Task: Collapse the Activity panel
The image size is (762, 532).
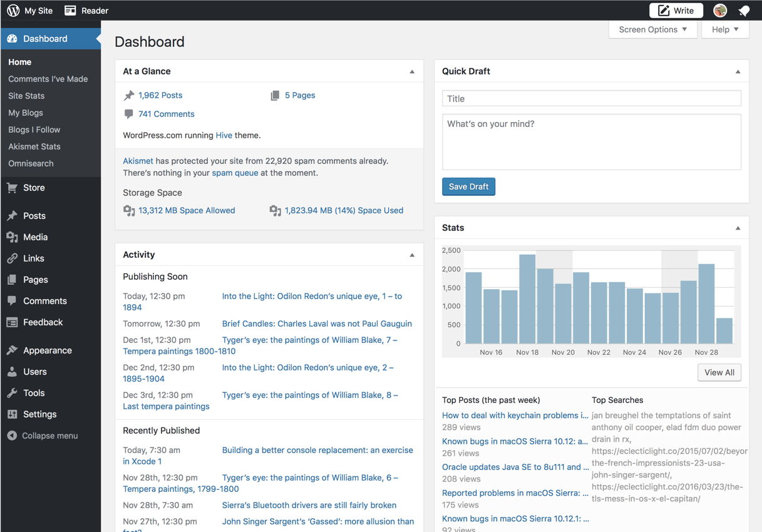Action: pos(412,255)
